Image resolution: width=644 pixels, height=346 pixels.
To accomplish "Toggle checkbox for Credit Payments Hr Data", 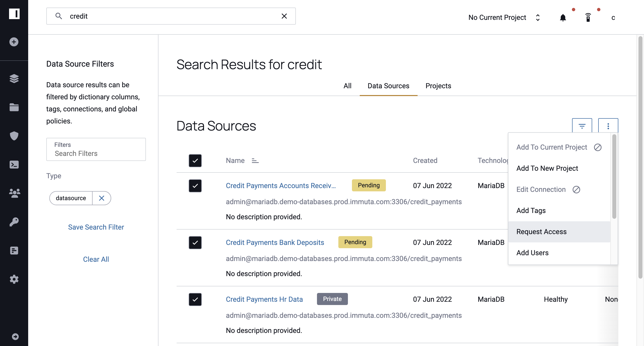I will [x=195, y=299].
